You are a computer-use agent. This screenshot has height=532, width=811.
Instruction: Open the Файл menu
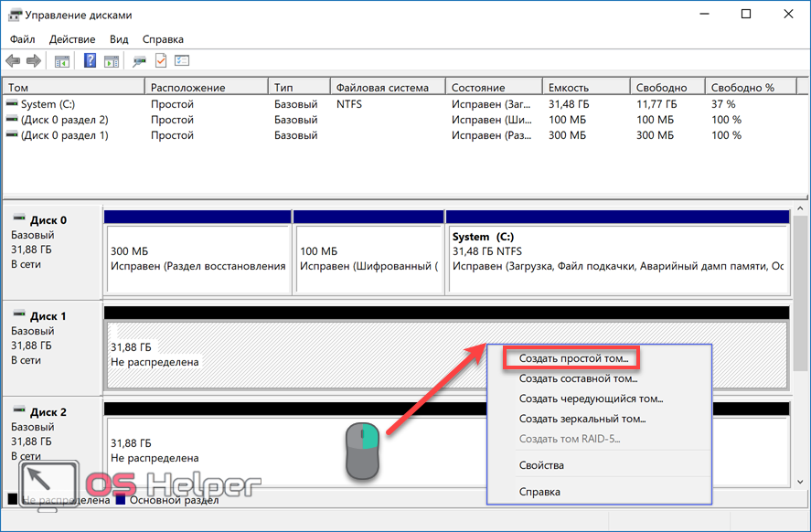23,39
